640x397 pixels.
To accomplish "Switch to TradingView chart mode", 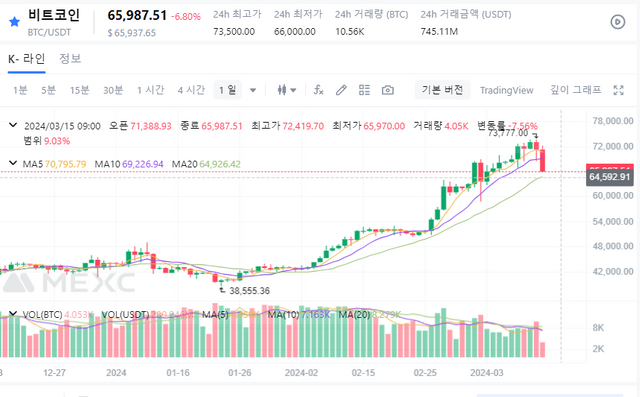I will click(x=507, y=90).
